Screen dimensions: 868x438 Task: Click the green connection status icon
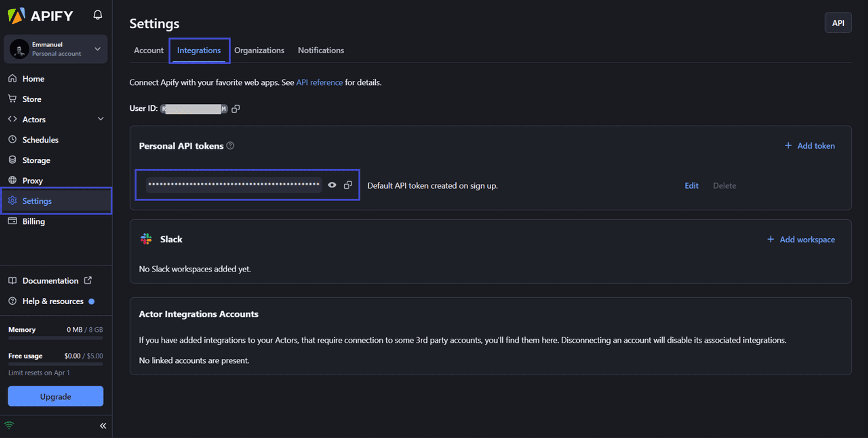point(9,425)
